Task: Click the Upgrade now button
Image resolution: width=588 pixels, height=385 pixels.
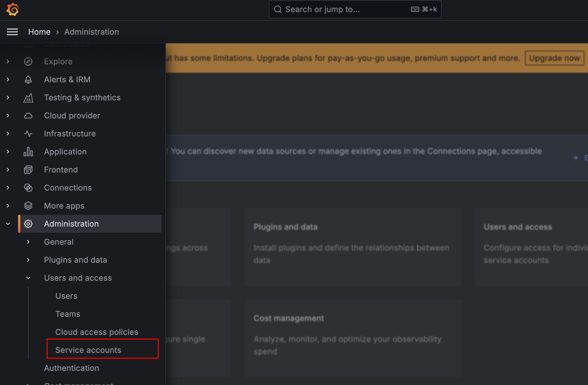Action: click(x=554, y=58)
